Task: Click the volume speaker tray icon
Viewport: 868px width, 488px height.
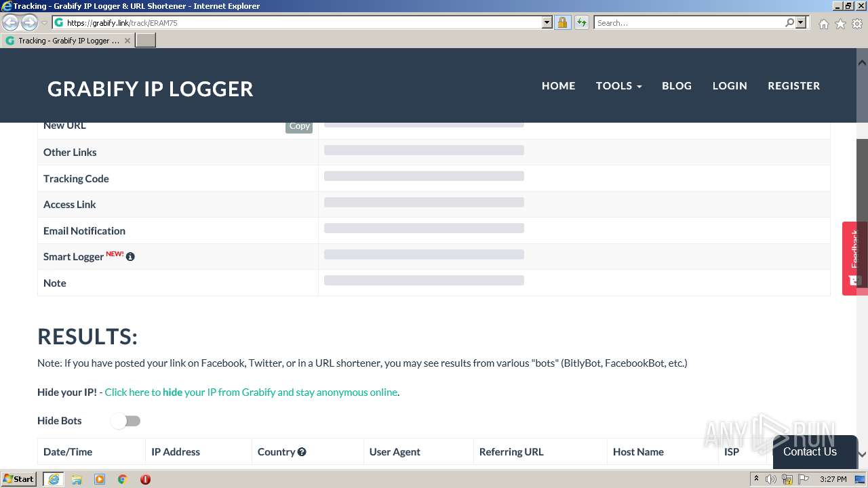Action: pos(771,479)
